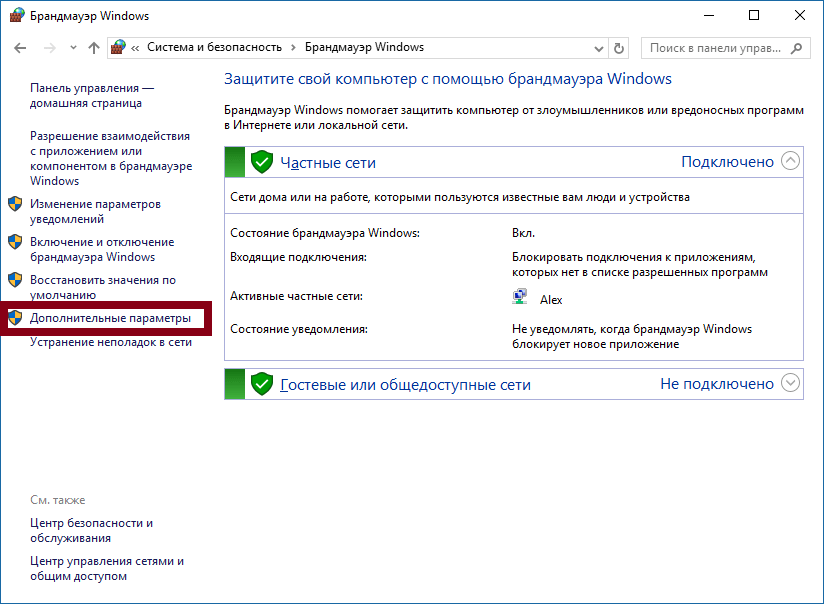
Task: Click the 'Alex' active network name
Action: [x=551, y=300]
